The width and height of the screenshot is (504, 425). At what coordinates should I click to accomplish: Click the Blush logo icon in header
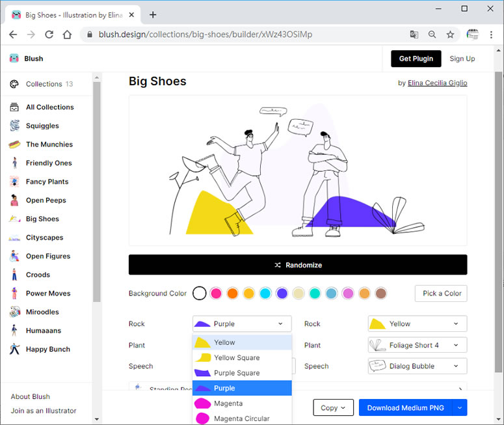click(14, 59)
